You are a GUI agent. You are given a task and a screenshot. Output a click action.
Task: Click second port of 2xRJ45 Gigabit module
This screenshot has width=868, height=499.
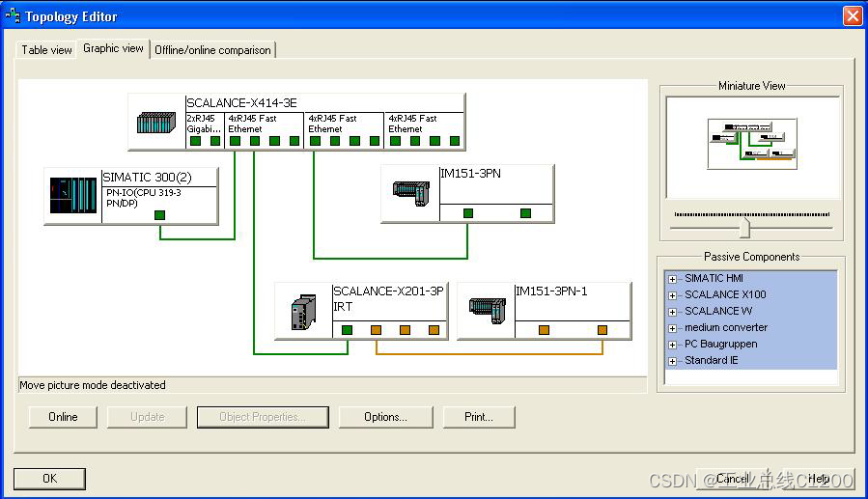click(215, 141)
